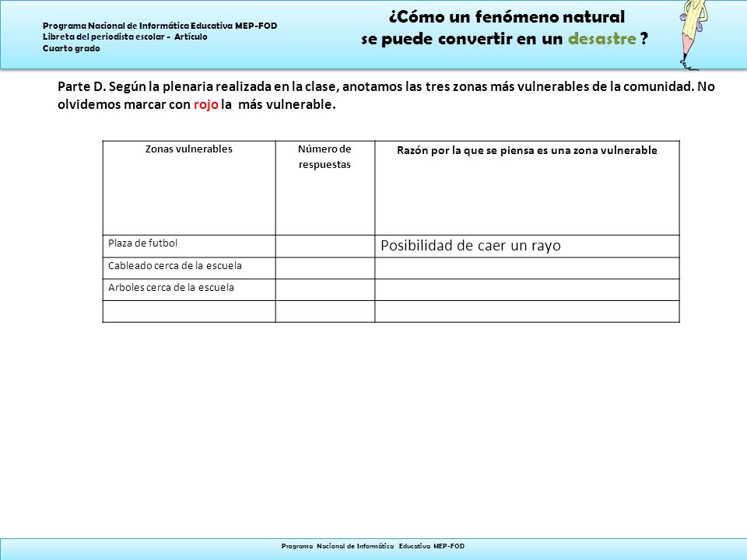The width and height of the screenshot is (747, 560).
Task: Click the red word 'rojo'
Action: point(205,105)
